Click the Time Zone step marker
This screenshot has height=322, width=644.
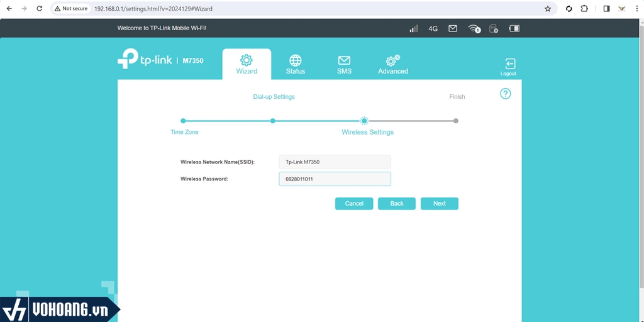183,121
